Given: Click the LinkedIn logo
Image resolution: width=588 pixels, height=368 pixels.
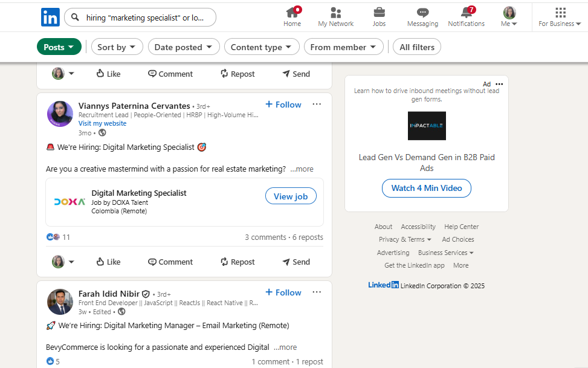Looking at the screenshot, I should click(50, 17).
